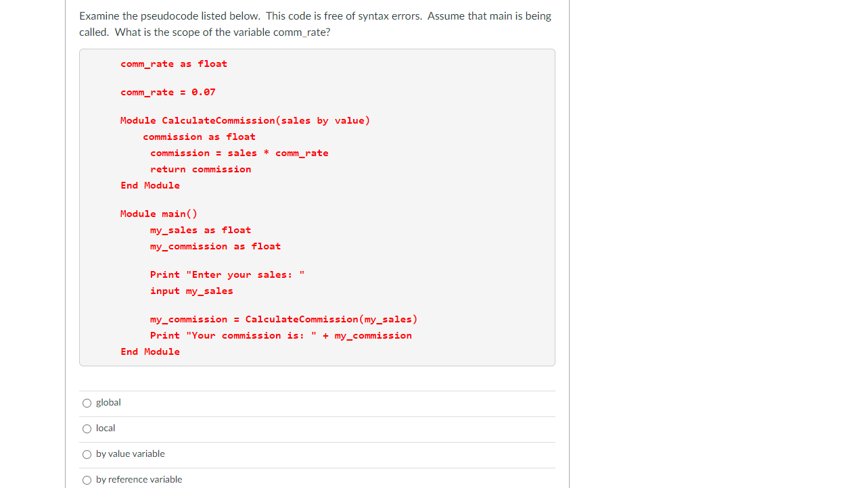
Task: Click the Print "Enter your sales:" line
Action: tap(227, 274)
